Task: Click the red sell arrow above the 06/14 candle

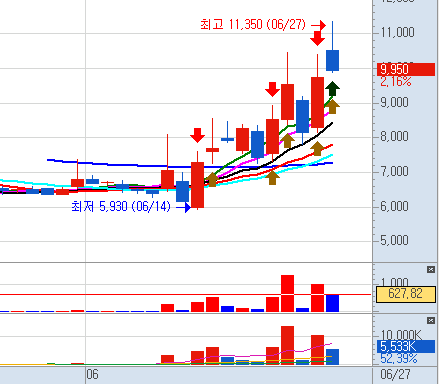Action: (197, 135)
